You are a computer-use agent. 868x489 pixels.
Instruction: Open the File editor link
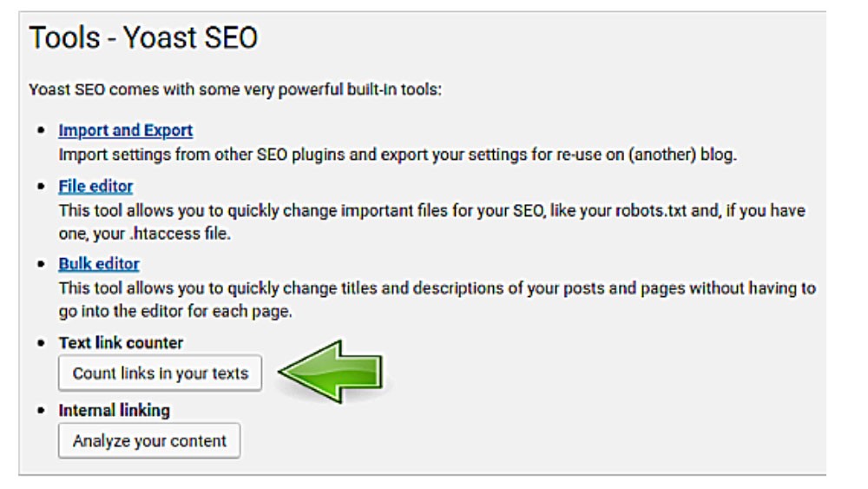[95, 187]
